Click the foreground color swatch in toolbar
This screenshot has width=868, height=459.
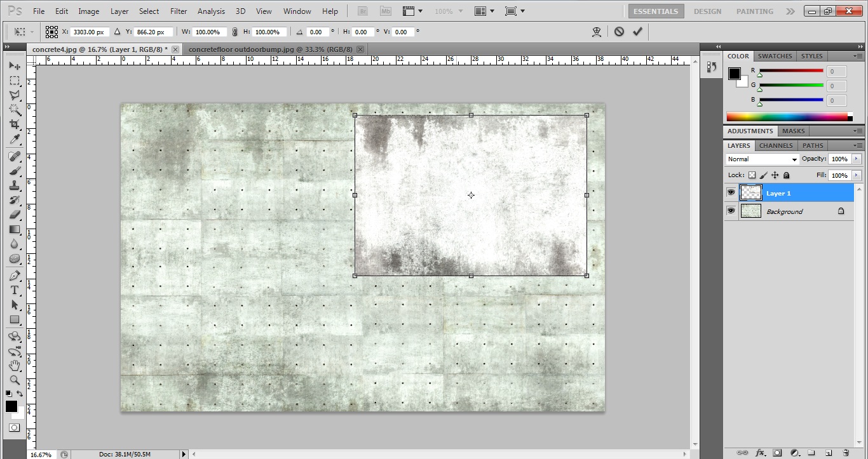pos(11,406)
